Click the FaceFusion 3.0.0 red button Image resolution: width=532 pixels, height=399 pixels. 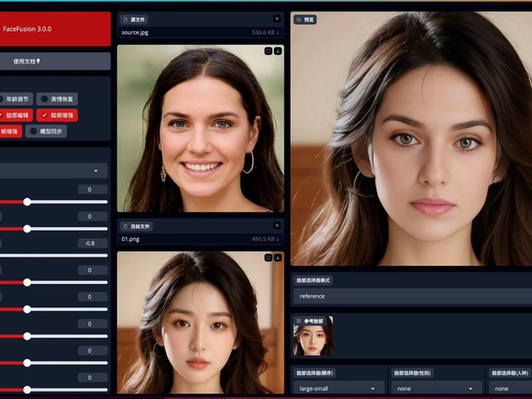[x=55, y=29]
